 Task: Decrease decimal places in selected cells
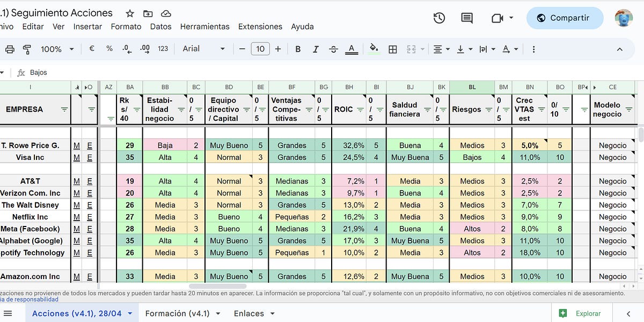coord(126,48)
